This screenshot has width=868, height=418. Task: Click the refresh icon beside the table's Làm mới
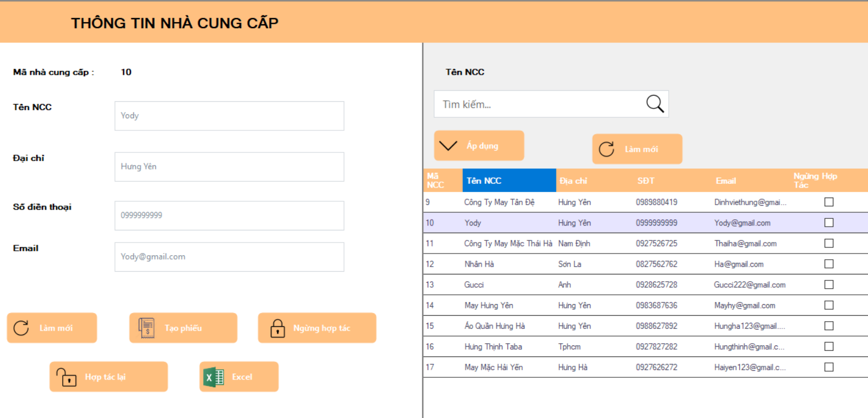pos(607,149)
